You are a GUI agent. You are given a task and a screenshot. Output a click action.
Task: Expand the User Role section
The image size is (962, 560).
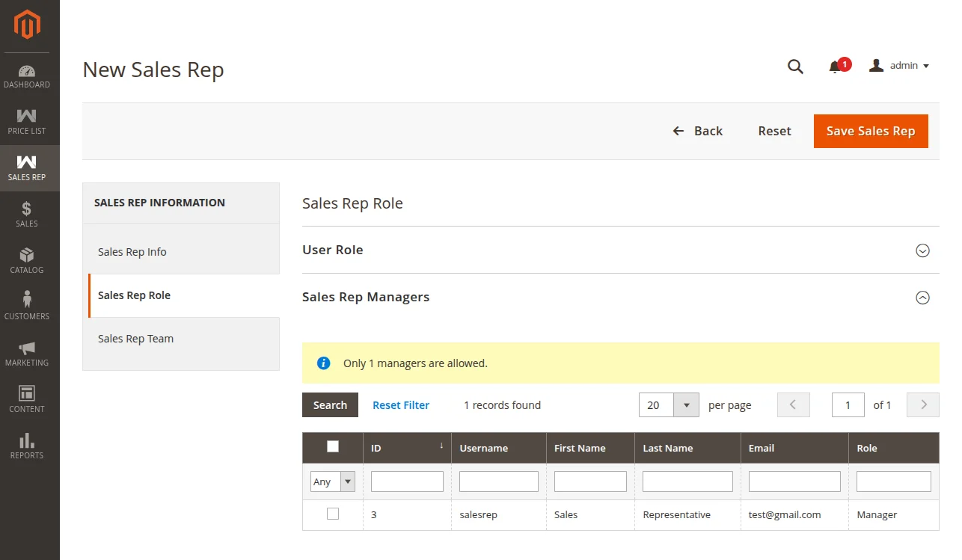click(x=922, y=250)
